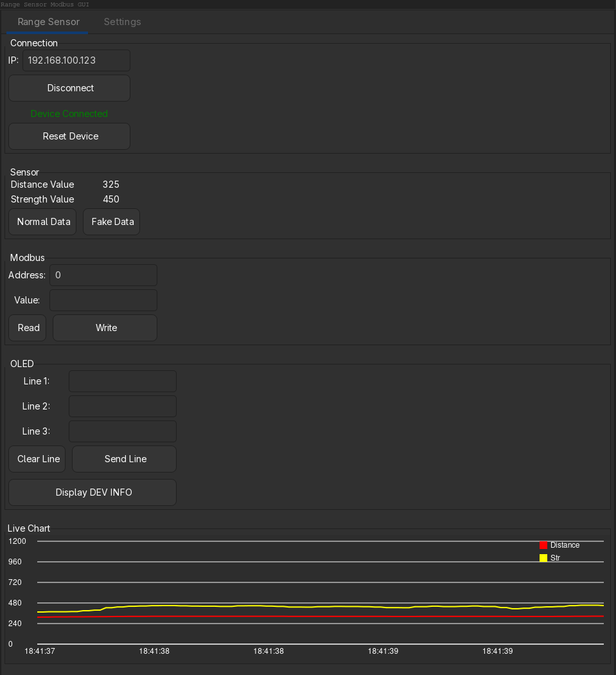Click the Device Connected status text
This screenshot has height=675, width=616.
[69, 114]
